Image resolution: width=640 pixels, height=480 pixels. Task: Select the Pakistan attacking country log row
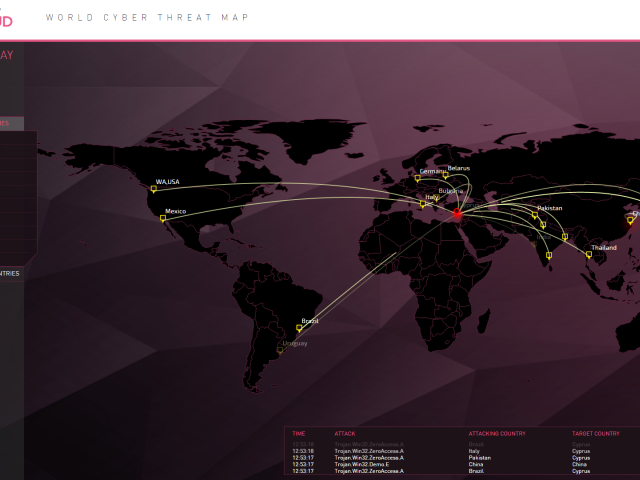(x=460, y=458)
